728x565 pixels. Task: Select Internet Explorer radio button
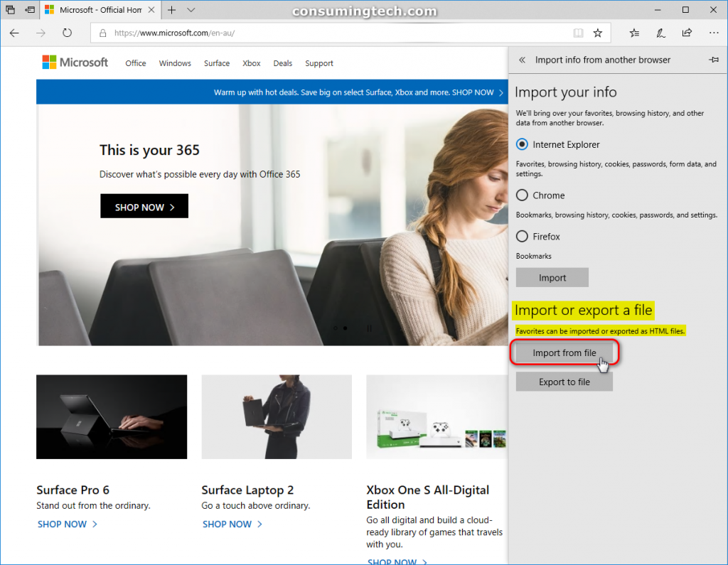[x=523, y=144]
